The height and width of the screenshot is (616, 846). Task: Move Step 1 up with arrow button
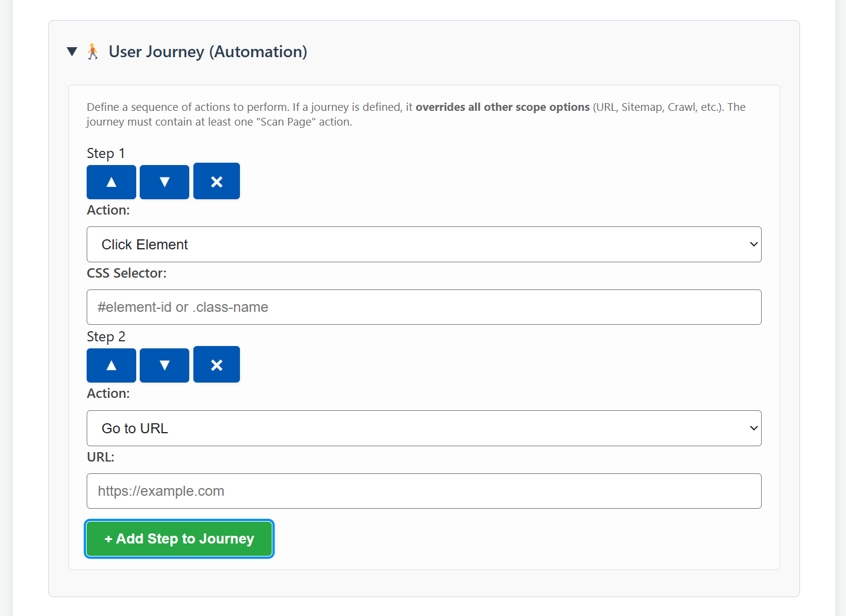[111, 182]
